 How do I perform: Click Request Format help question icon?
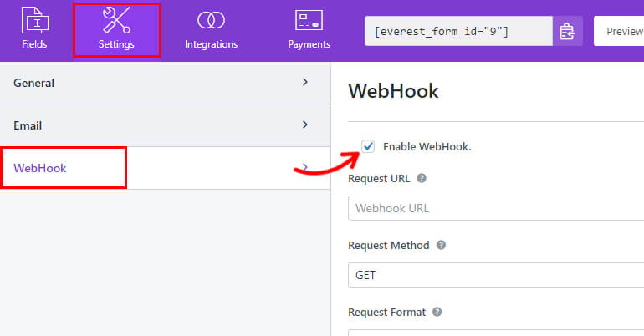point(437,313)
